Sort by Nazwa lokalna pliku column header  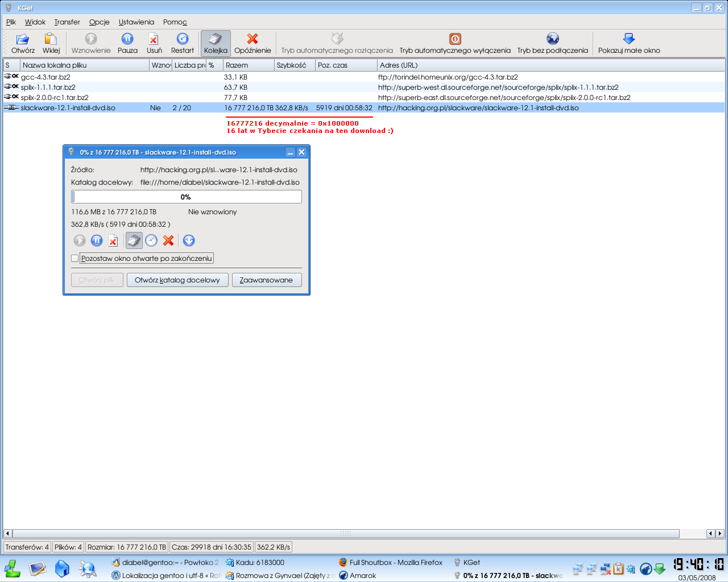point(85,65)
